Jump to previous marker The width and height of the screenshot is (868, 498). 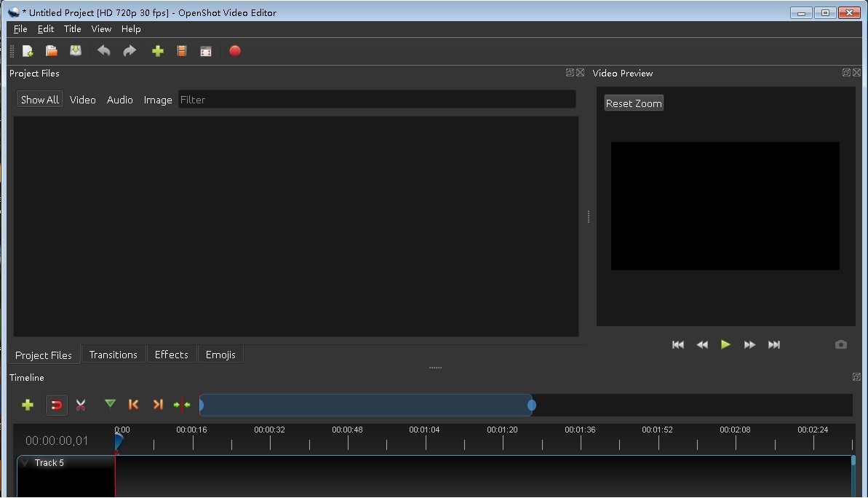pos(133,404)
